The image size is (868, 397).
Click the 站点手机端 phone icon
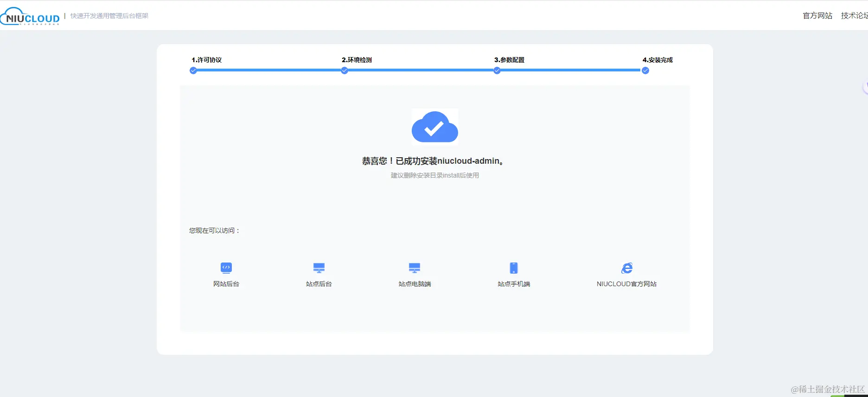[x=514, y=268]
